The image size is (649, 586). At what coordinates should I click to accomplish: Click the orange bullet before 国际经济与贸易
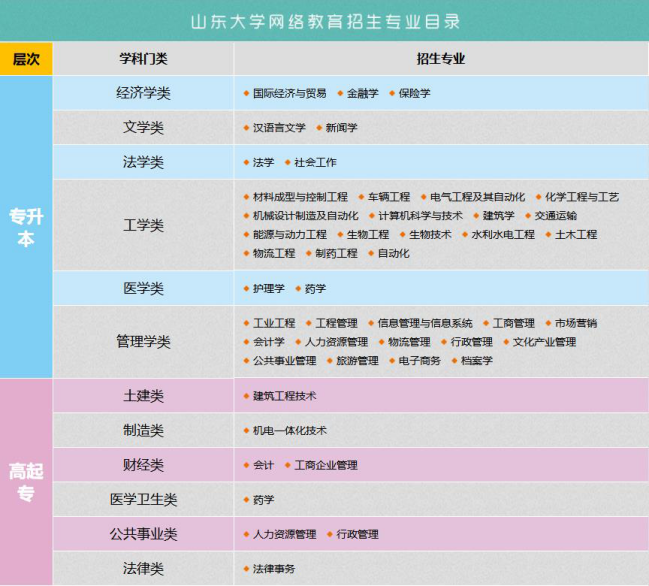(246, 93)
